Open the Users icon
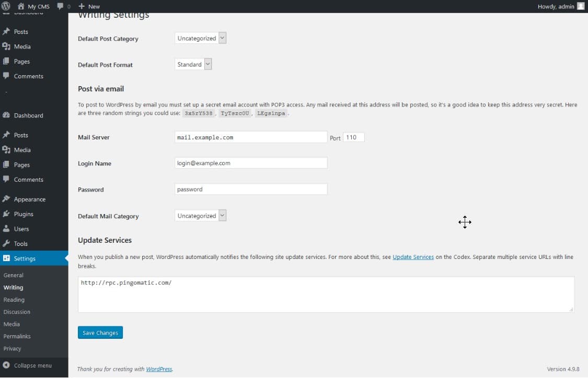588x378 pixels. 7,229
